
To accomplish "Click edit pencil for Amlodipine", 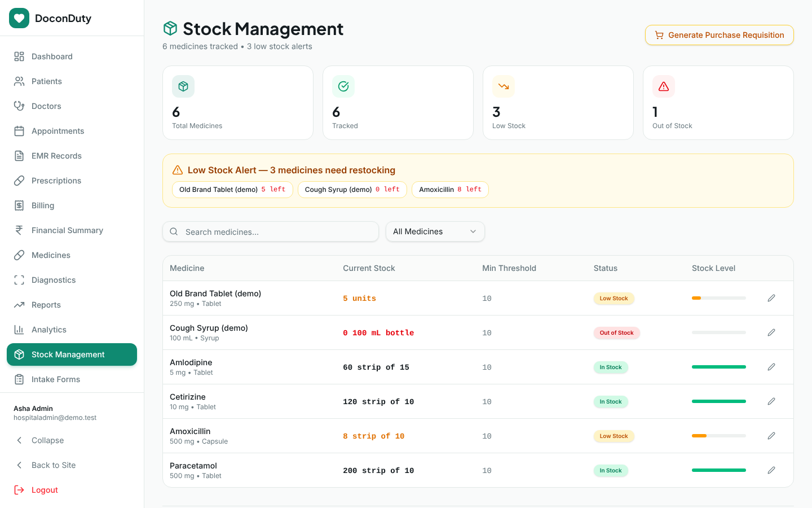I will pos(771,367).
